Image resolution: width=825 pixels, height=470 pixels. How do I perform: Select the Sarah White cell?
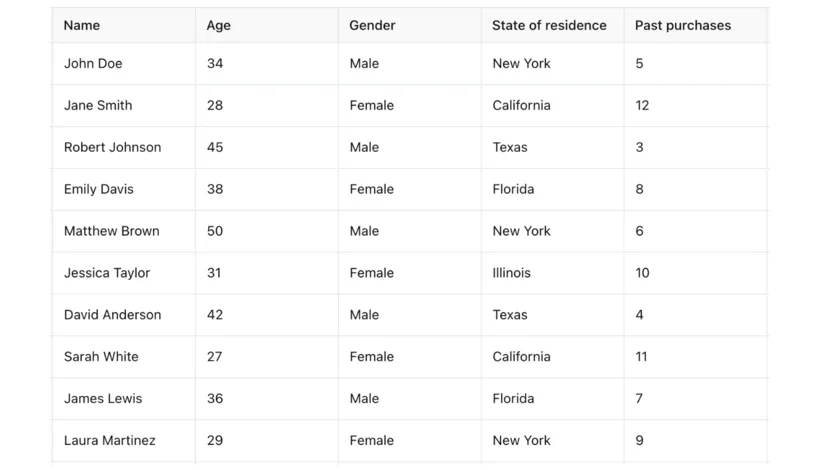click(x=101, y=357)
